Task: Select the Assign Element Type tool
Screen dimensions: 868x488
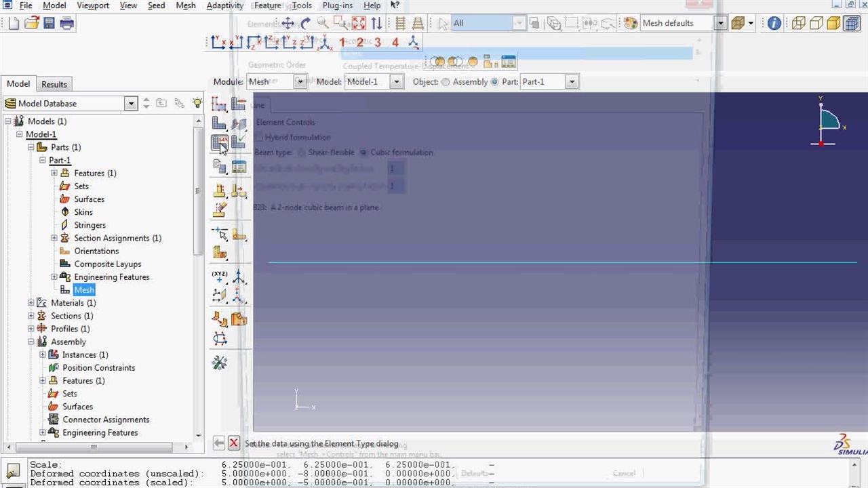Action: 219,143
